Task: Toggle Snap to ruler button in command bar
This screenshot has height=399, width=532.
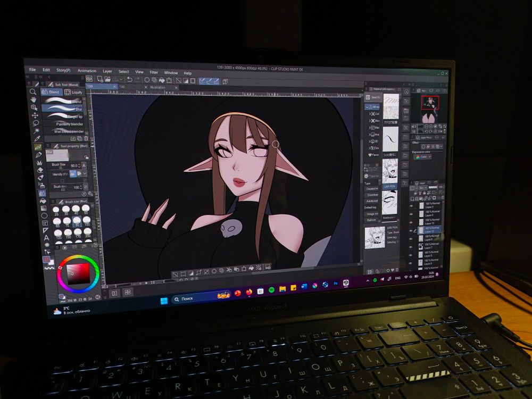Action: [202, 81]
